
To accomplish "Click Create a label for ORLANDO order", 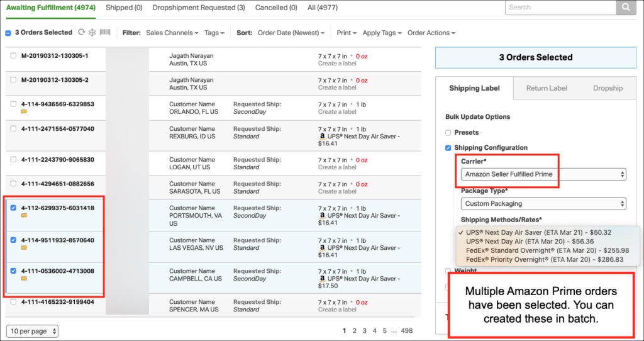I will [x=337, y=112].
